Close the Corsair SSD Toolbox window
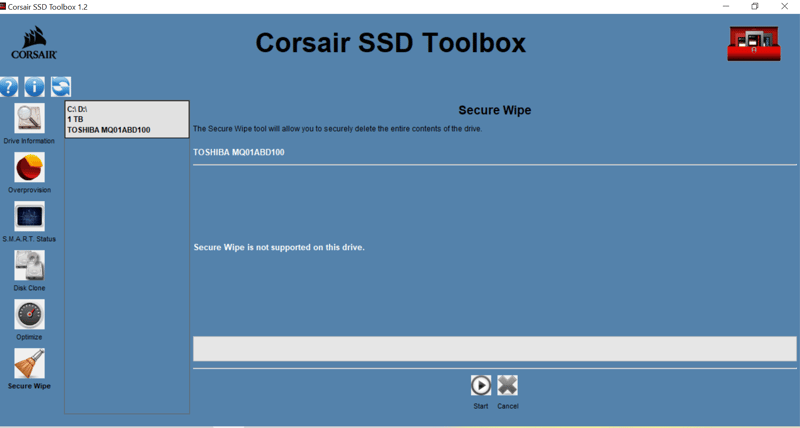The image size is (800, 428). pos(785,7)
